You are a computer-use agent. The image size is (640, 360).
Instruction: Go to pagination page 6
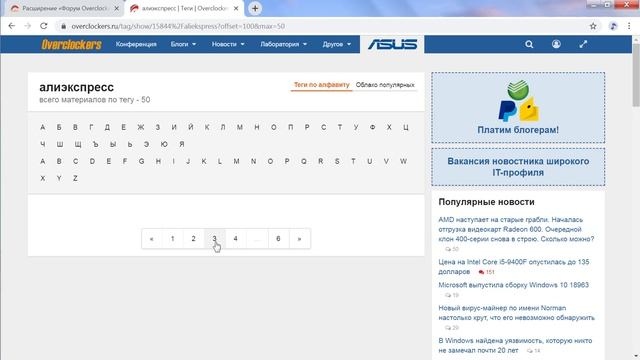point(278,239)
